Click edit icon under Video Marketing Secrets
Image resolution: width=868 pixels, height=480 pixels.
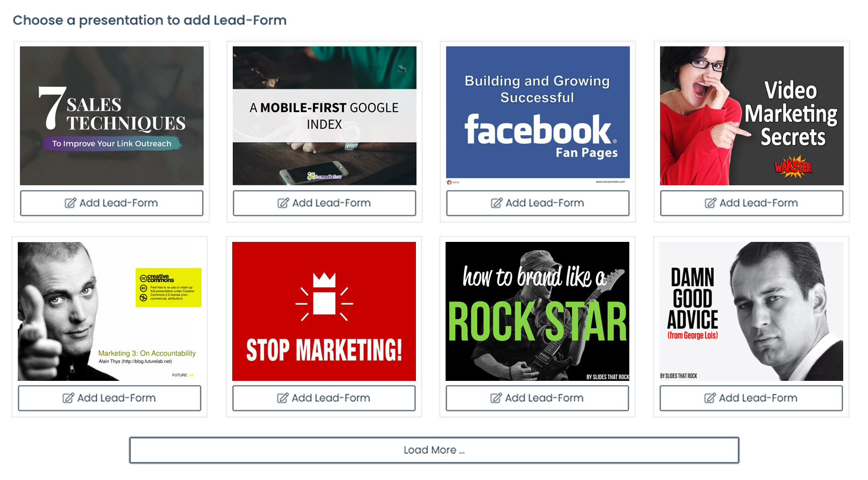click(x=711, y=203)
